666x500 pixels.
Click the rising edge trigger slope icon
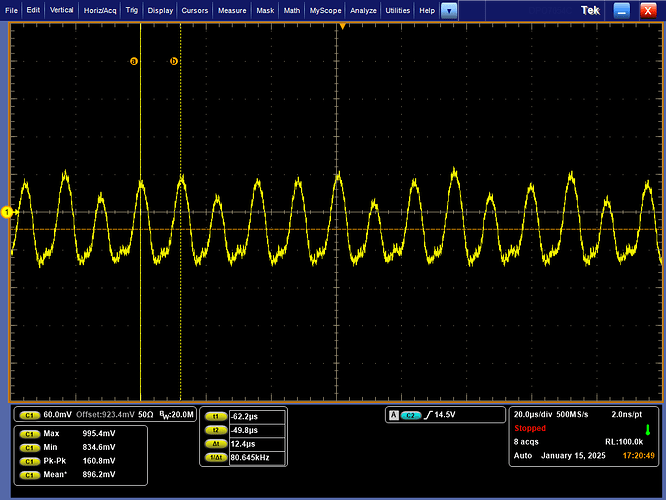(428, 415)
